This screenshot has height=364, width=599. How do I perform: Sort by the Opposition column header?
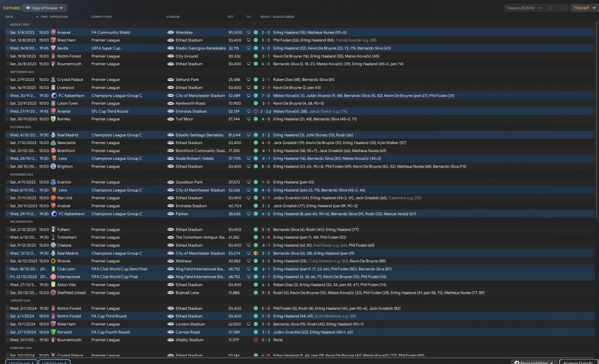[59, 17]
